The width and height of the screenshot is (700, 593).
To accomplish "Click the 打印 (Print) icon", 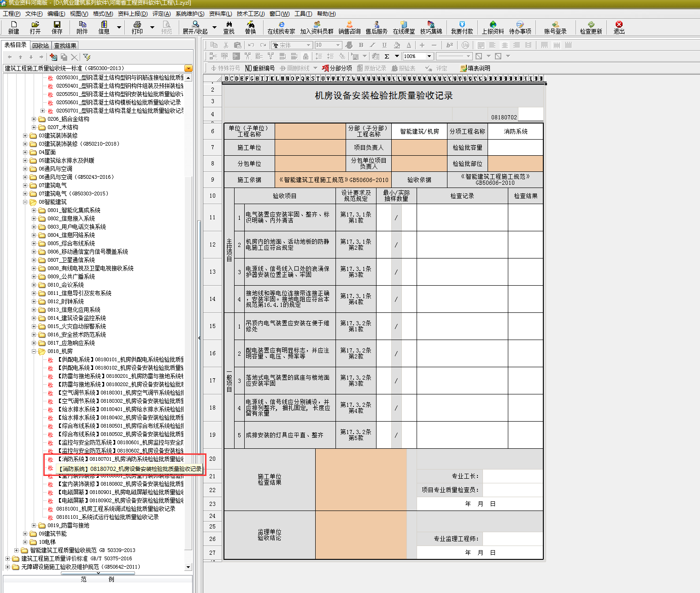I will [x=137, y=28].
